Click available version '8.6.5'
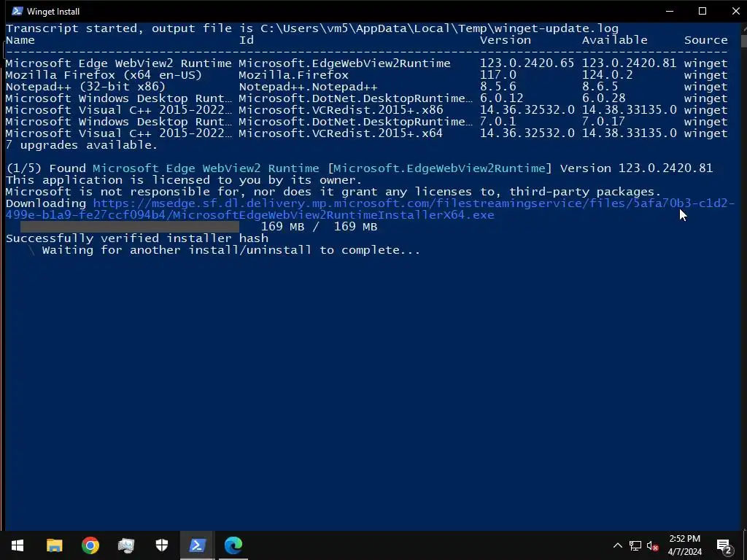Image resolution: width=747 pixels, height=560 pixels. point(600,87)
